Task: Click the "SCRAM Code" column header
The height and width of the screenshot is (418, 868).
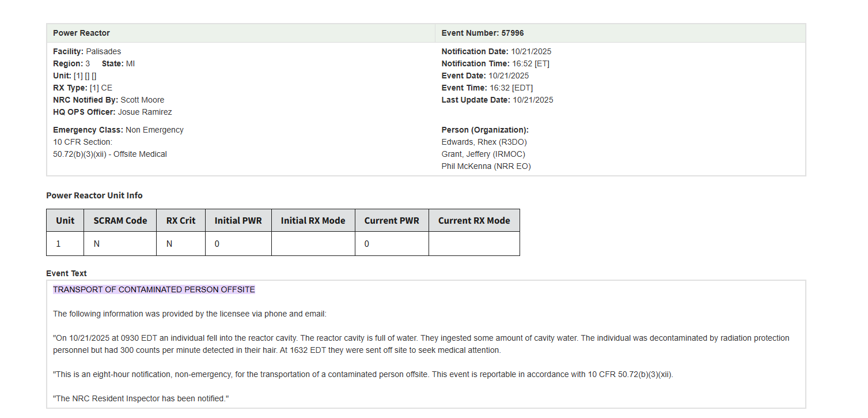Action: pyautogui.click(x=120, y=220)
